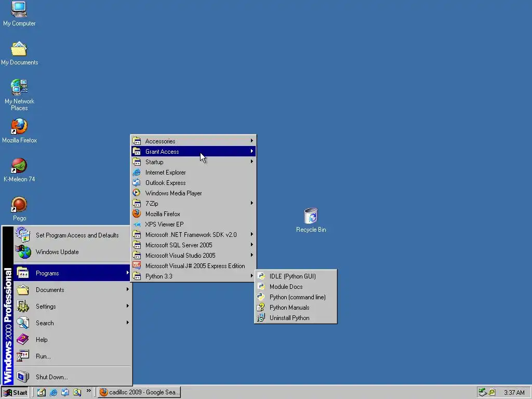The width and height of the screenshot is (532, 399).
Task: Click Internet Explorer quick launch icon
Action: coord(54,392)
